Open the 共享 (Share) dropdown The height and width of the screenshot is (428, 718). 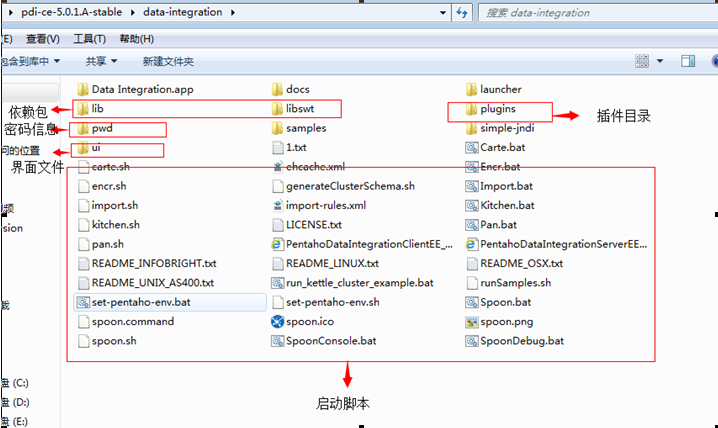pyautogui.click(x=102, y=61)
